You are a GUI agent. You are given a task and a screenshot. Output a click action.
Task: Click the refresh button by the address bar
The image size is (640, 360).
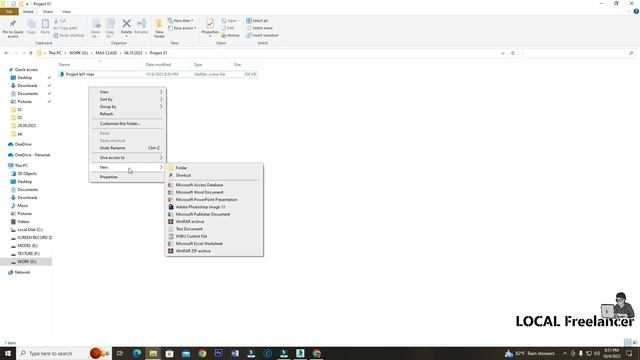click(513, 53)
